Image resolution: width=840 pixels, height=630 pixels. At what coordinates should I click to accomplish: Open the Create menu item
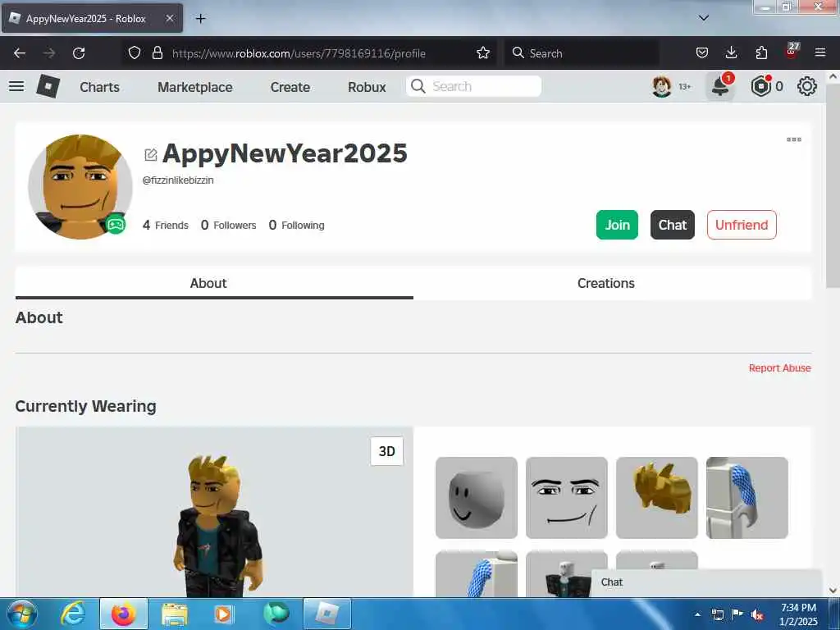point(290,87)
